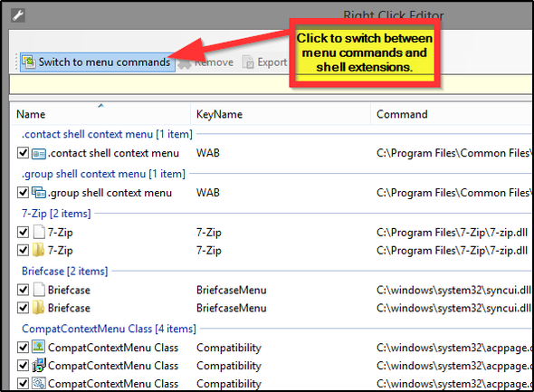The width and height of the screenshot is (534, 392).
Task: Click Switch to menu commands button
Action: 98,62
